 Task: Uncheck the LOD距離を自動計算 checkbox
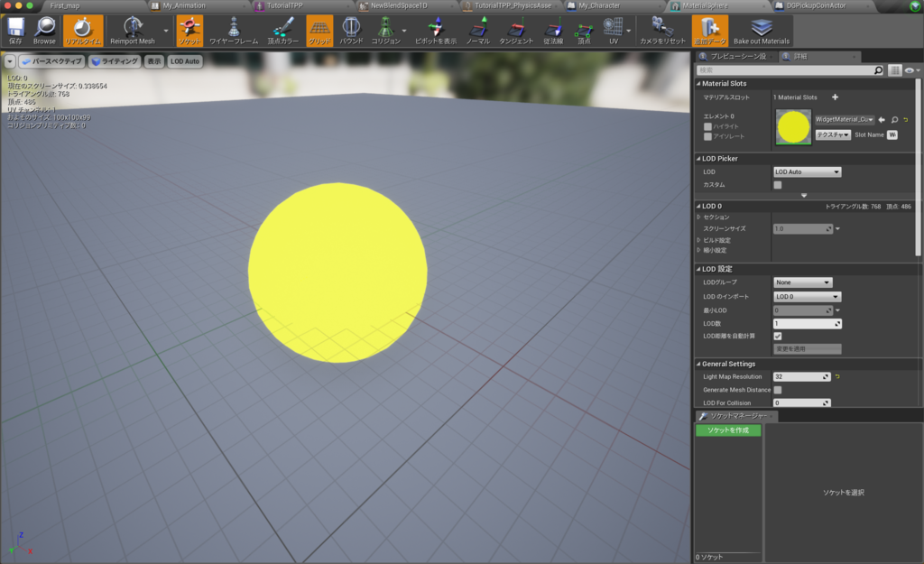click(778, 336)
